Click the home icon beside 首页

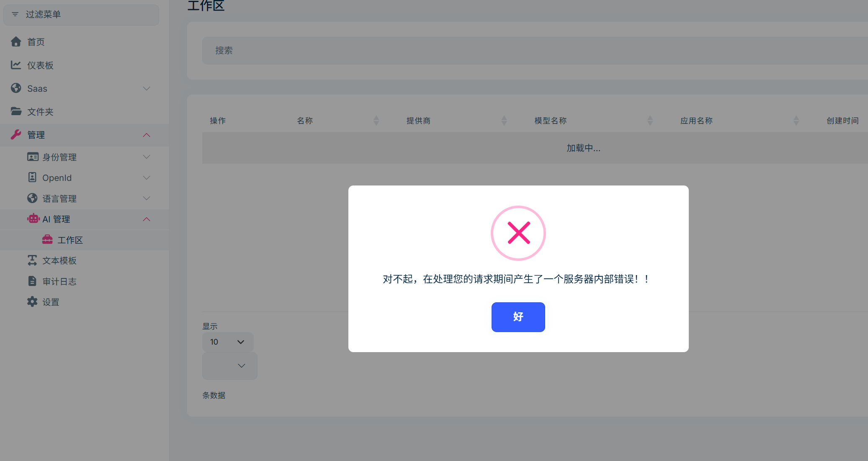16,41
